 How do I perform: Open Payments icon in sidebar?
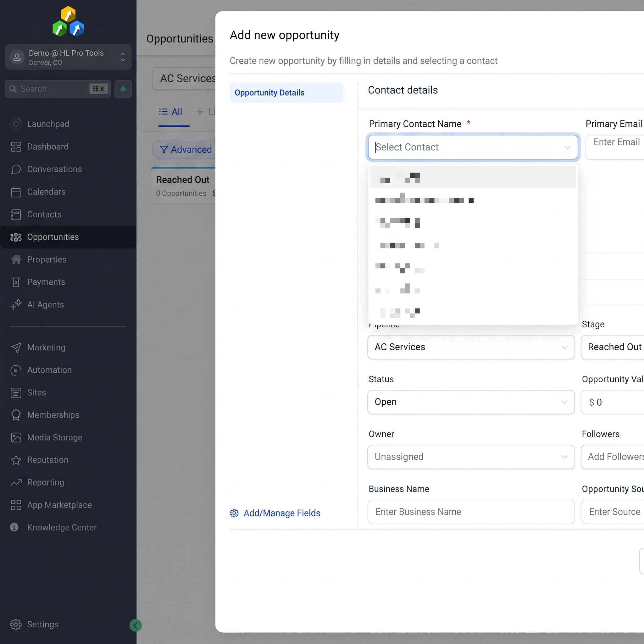click(x=16, y=282)
